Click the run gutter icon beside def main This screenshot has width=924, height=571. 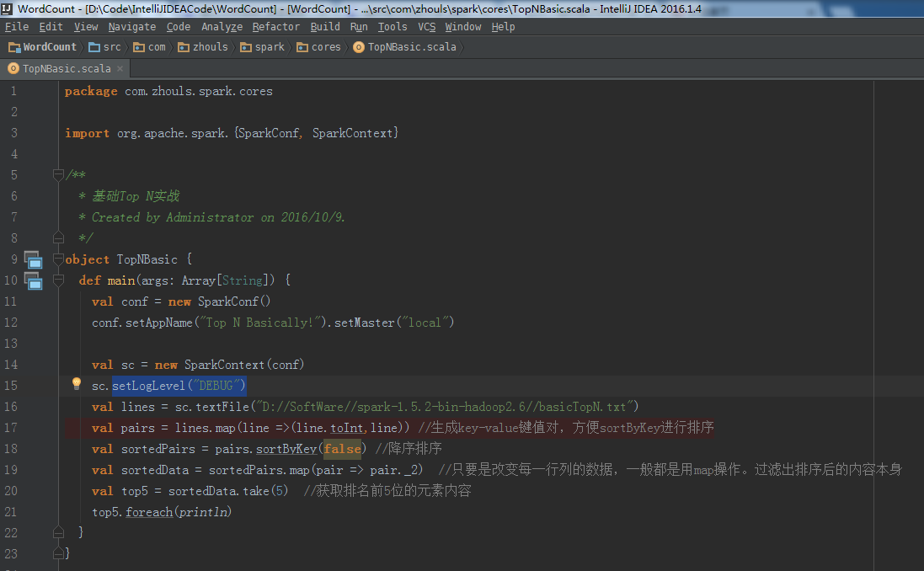coord(33,280)
